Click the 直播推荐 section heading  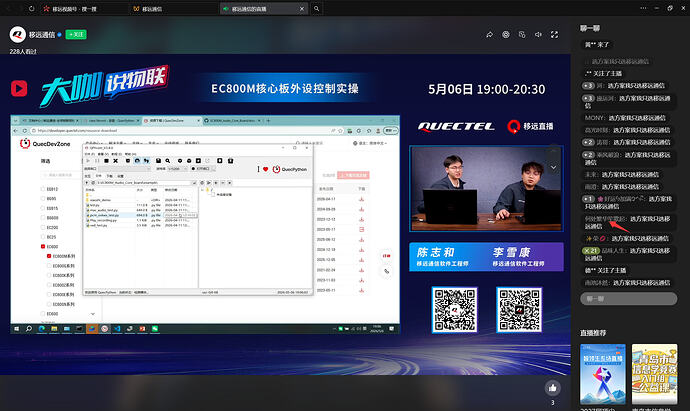pos(593,333)
